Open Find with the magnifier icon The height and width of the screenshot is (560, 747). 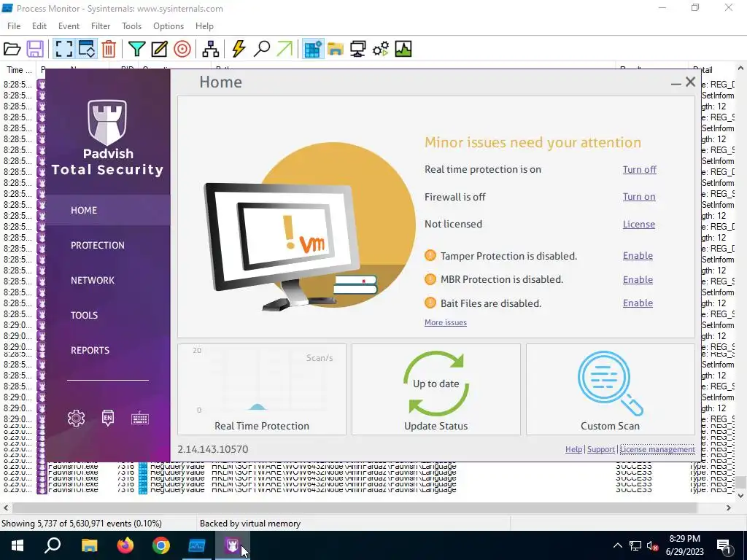click(x=262, y=49)
